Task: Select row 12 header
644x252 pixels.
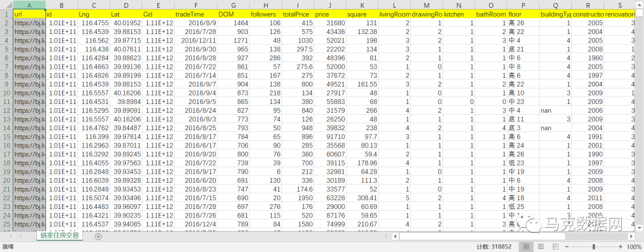Action: pos(6,110)
